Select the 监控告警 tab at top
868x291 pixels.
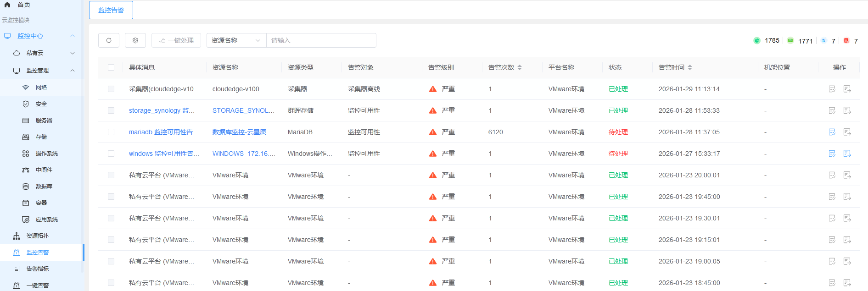pos(111,10)
